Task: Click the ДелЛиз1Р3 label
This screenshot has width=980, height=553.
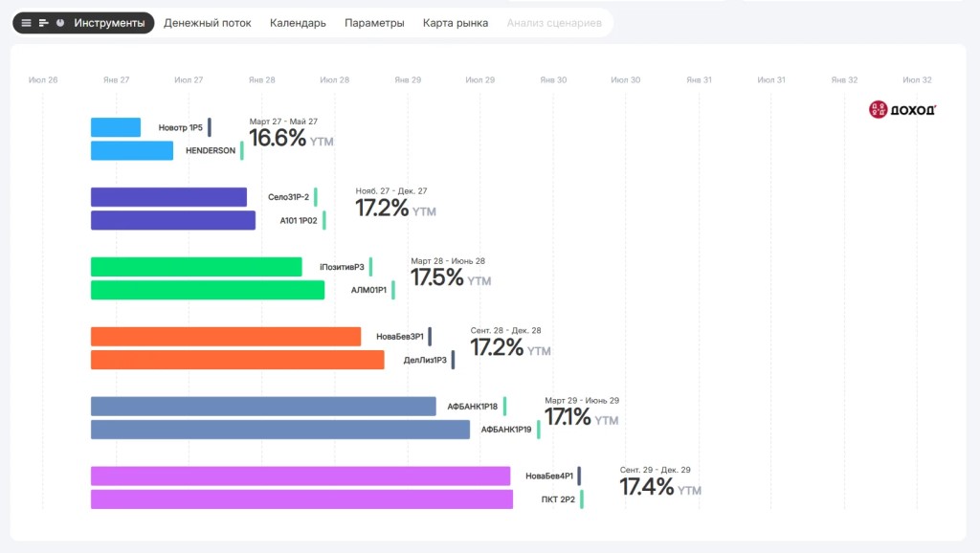Action: pyautogui.click(x=425, y=360)
